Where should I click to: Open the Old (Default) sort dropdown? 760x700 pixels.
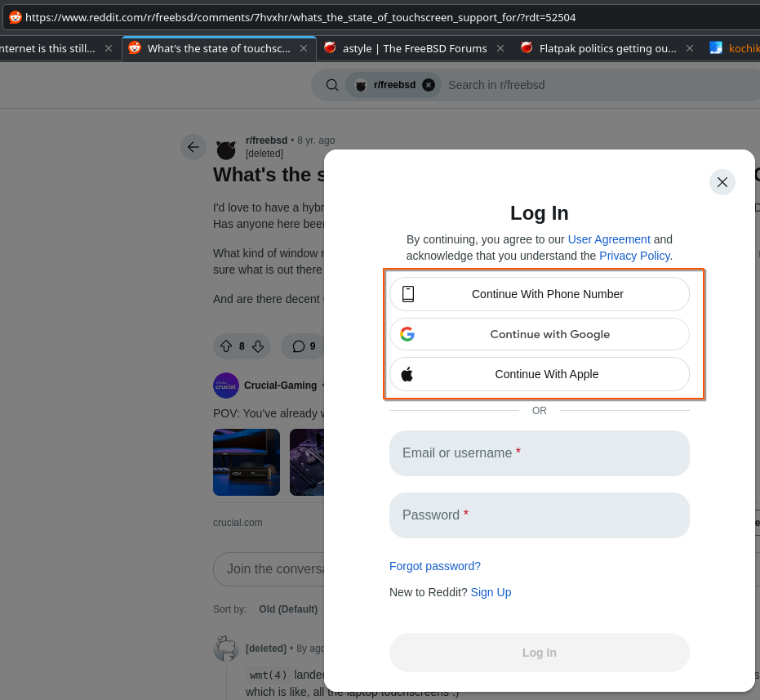coord(287,609)
